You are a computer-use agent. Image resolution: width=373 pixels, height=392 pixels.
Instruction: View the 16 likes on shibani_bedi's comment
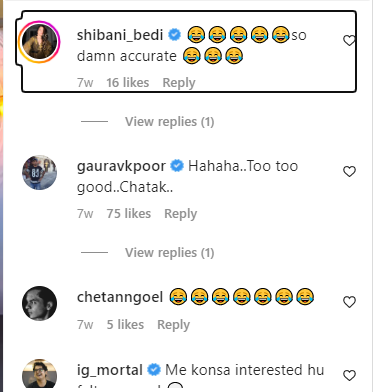pos(128,83)
